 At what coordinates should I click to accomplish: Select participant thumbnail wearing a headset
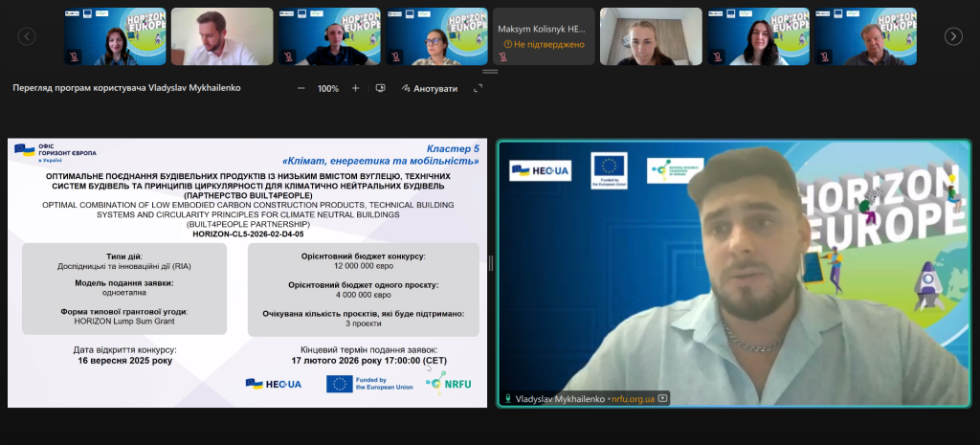pos(329,36)
